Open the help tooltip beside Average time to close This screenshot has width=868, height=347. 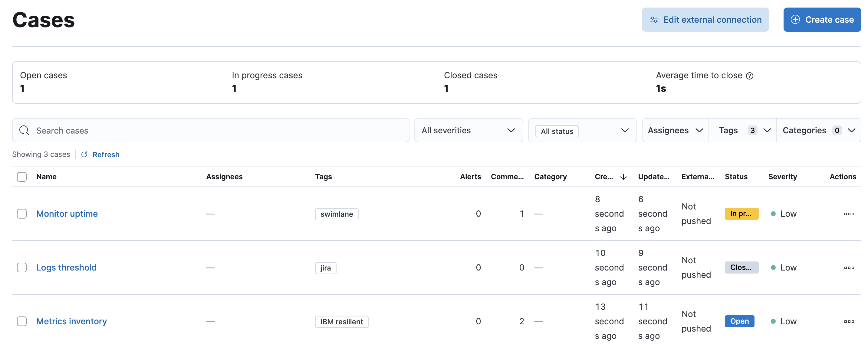pyautogui.click(x=750, y=76)
